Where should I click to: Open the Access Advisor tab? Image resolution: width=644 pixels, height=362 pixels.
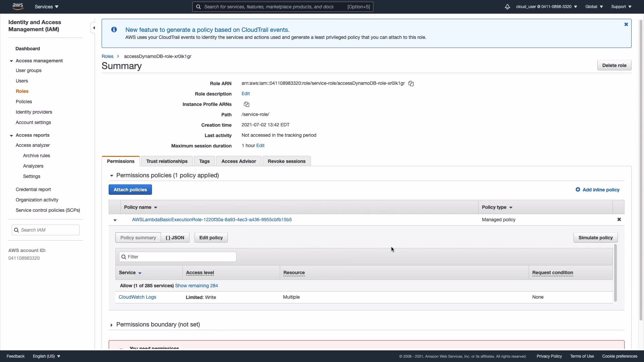click(x=238, y=161)
